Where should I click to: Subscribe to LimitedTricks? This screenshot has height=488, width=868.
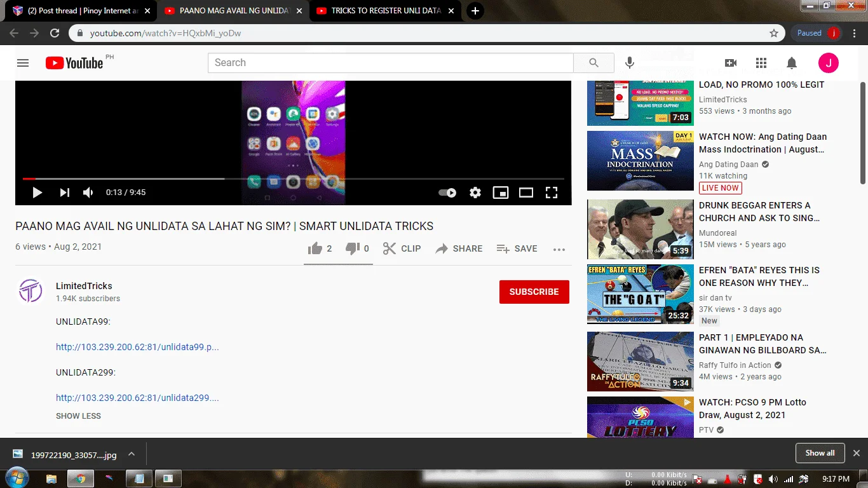pyautogui.click(x=534, y=292)
